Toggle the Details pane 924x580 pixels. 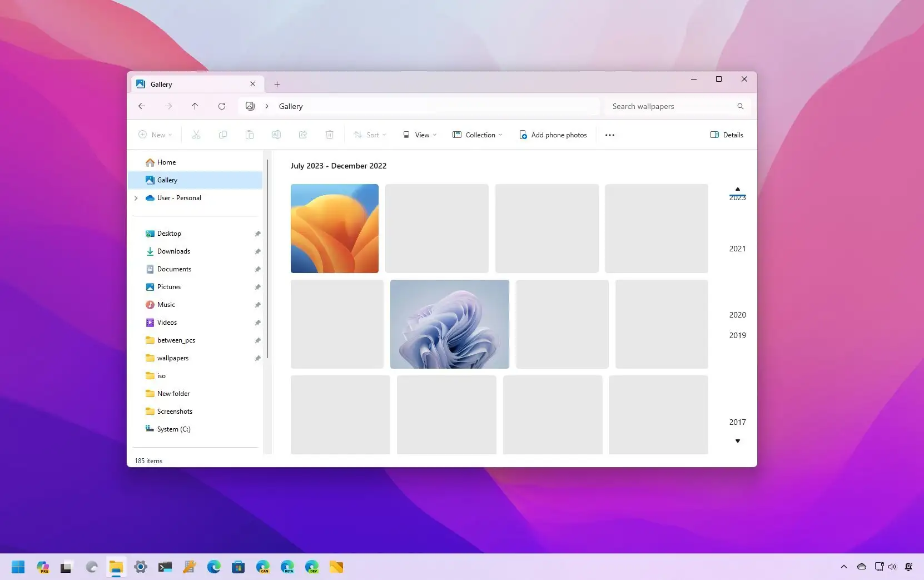727,135
